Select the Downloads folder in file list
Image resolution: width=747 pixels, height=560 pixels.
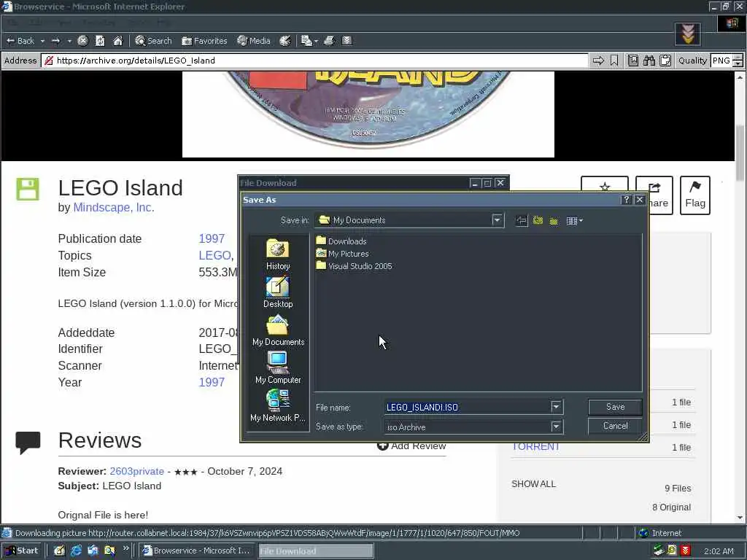coord(341,241)
